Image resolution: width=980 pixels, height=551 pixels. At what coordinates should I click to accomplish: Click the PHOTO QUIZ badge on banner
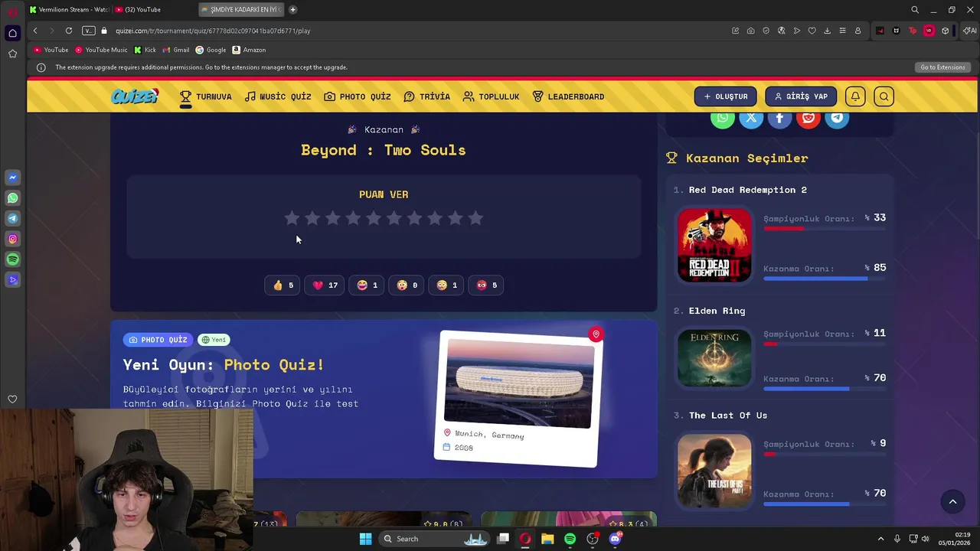tap(158, 340)
